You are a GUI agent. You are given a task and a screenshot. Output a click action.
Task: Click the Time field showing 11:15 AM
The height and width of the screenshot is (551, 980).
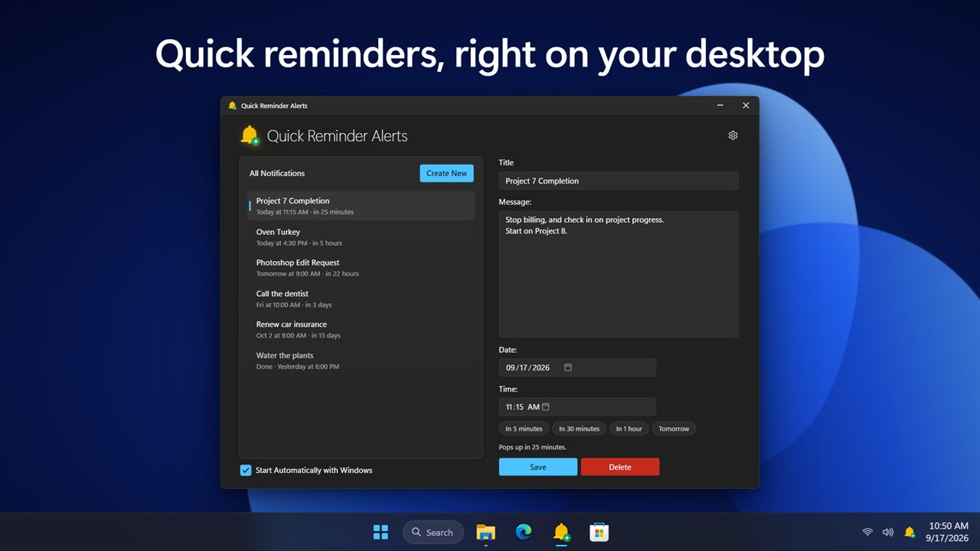pos(577,407)
